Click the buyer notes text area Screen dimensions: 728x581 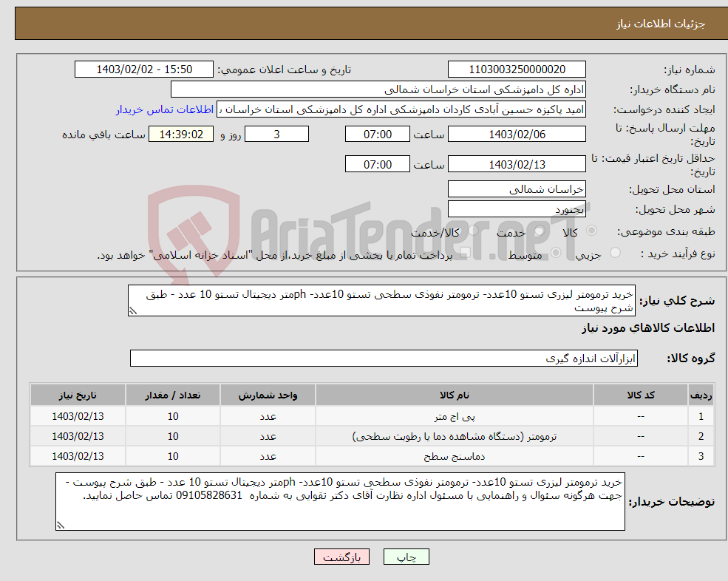tap(340, 502)
